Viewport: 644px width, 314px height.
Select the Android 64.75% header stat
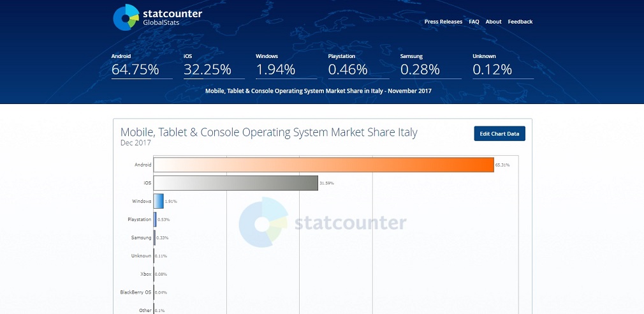click(x=142, y=66)
